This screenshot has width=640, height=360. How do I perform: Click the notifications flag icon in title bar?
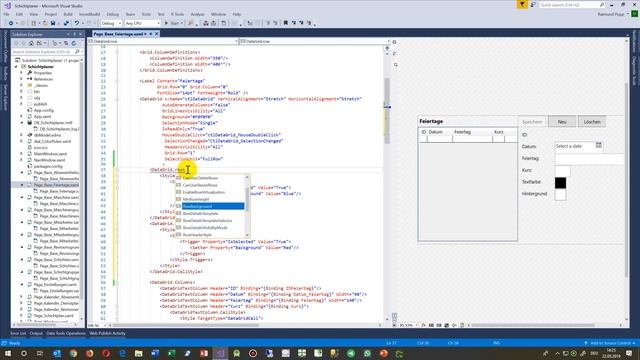(x=522, y=4)
